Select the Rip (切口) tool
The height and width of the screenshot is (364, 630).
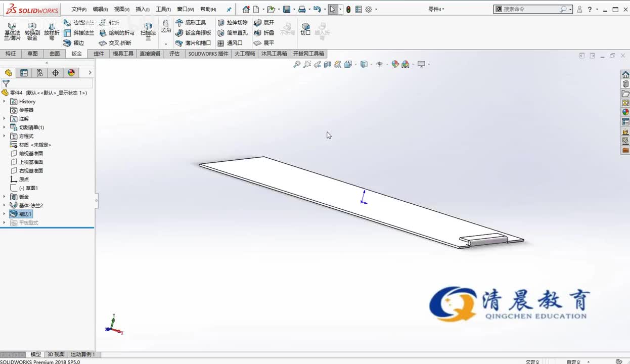(x=305, y=29)
